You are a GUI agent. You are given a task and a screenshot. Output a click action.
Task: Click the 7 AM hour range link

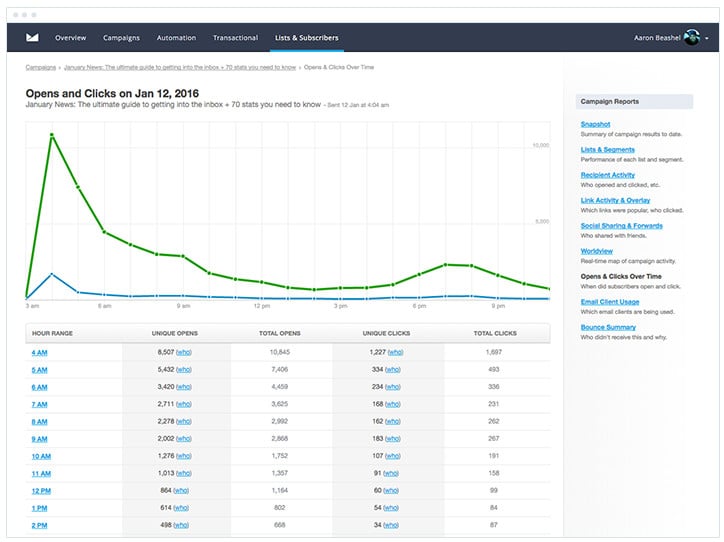tap(39, 404)
